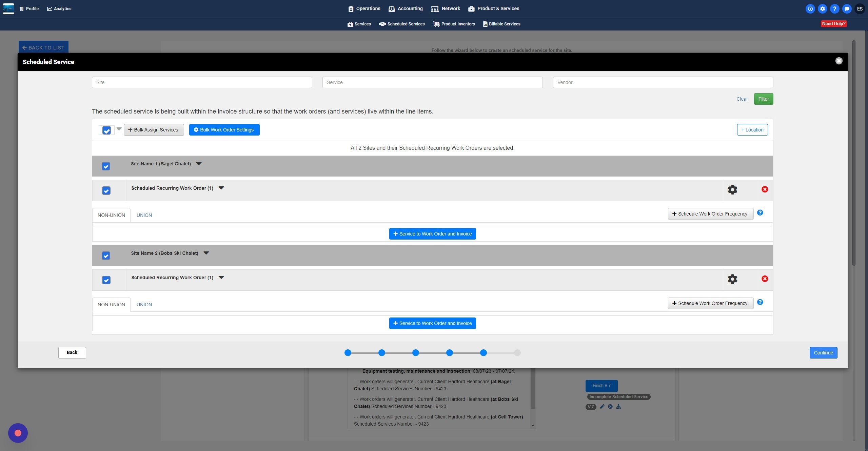This screenshot has height=451, width=868.
Task: Delete Bagel Chalet recurring work order
Action: (765, 189)
